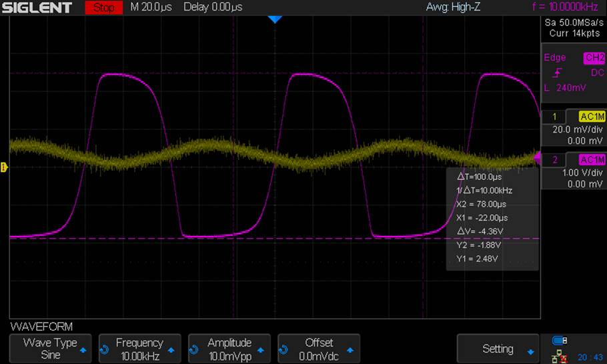
Task: Click the Awg: High-Z label
Action: coord(454,7)
